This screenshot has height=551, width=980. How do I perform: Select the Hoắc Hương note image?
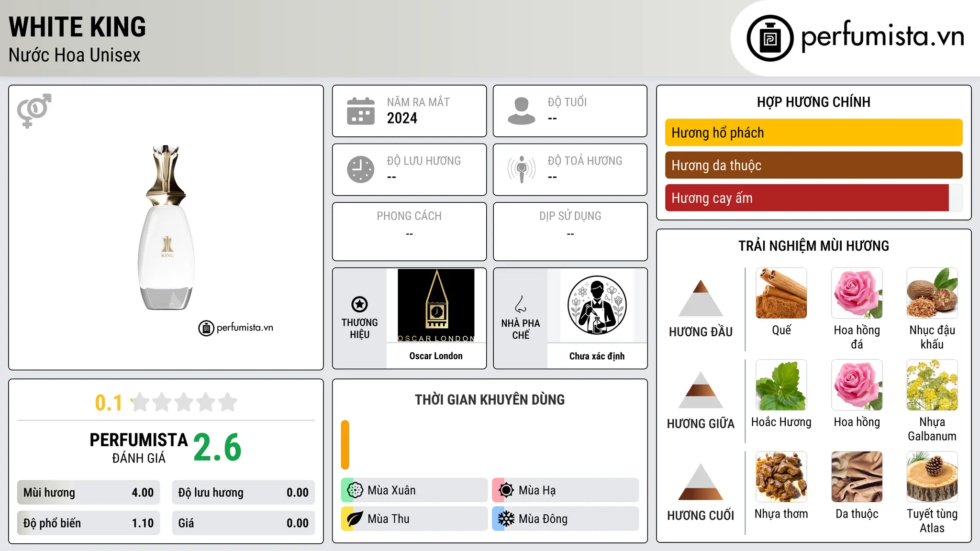point(781,385)
